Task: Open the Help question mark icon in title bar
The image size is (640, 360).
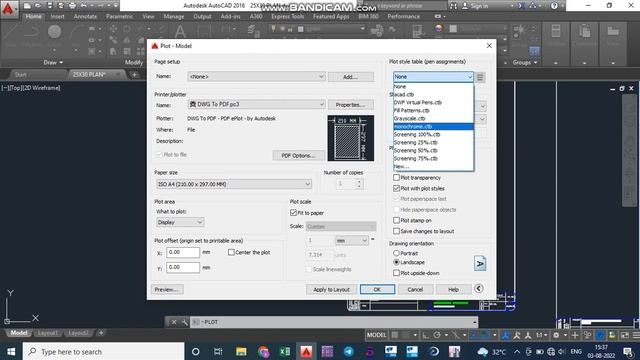Action: pyautogui.click(x=554, y=6)
